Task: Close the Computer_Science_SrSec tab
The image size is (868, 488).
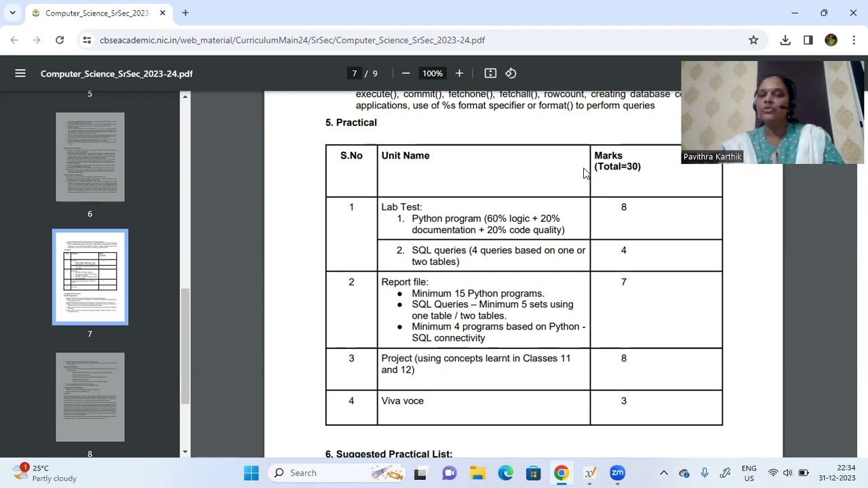Action: click(x=163, y=13)
